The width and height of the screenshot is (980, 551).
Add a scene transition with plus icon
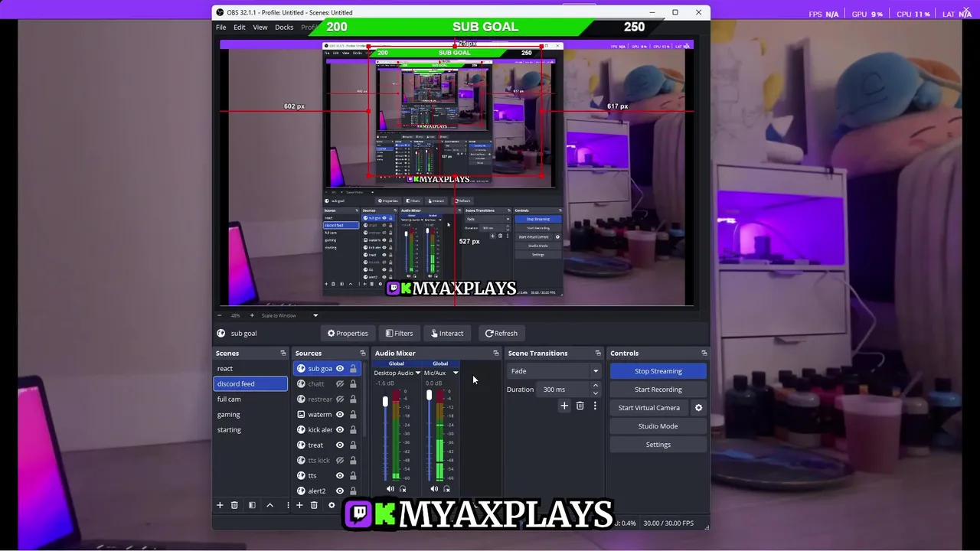[564, 406]
